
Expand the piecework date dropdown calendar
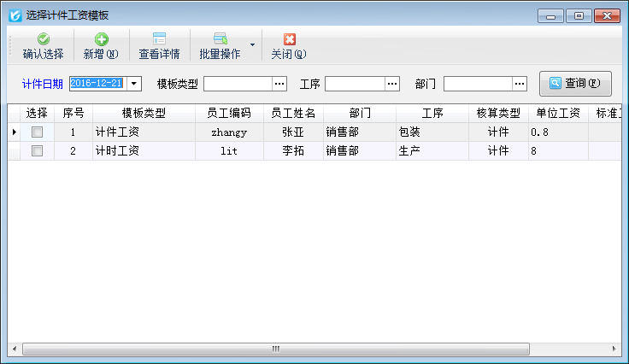coord(134,84)
